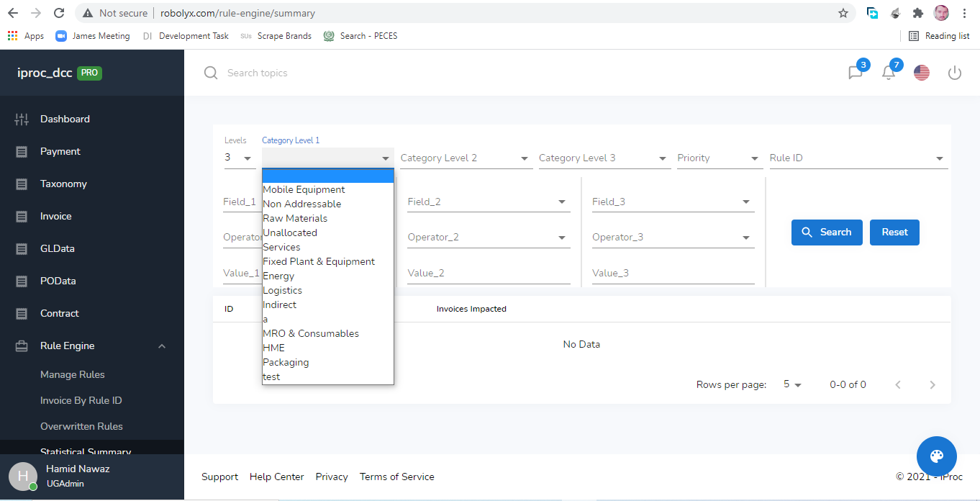980x501 pixels.
Task: Click the GLData sidebar icon
Action: [x=22, y=249]
